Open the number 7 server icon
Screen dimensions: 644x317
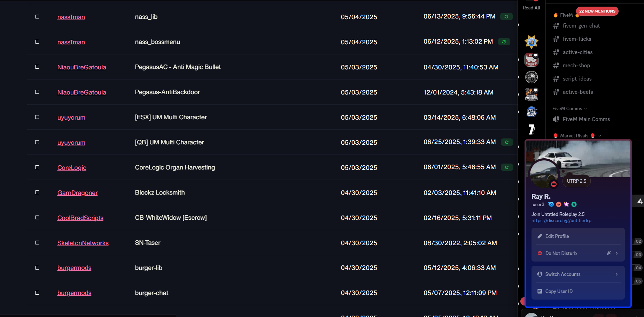click(532, 129)
